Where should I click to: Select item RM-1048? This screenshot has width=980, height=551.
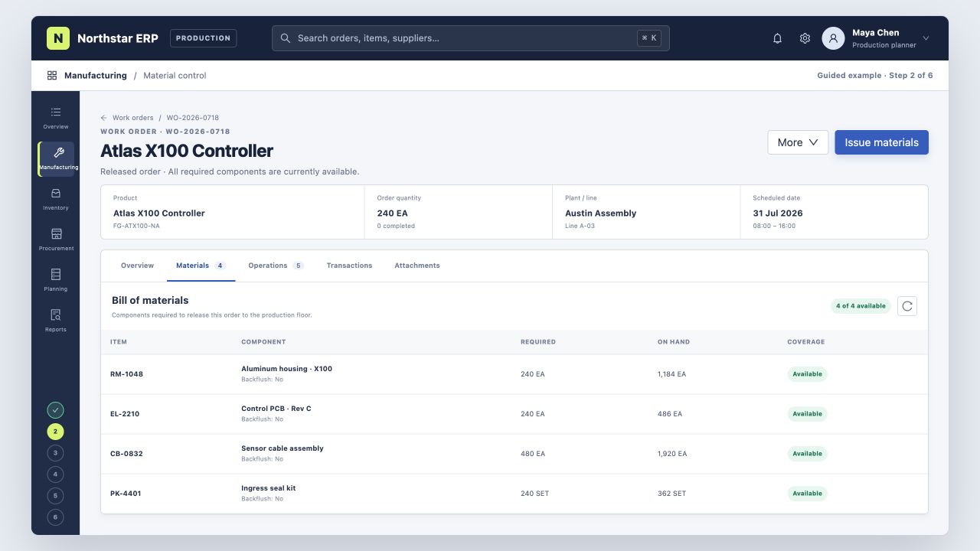coord(126,374)
